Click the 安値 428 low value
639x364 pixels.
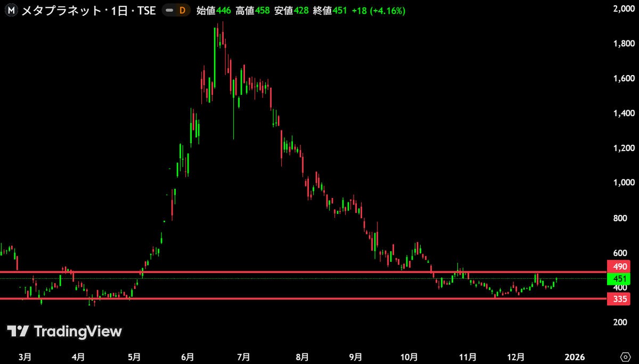coord(291,10)
